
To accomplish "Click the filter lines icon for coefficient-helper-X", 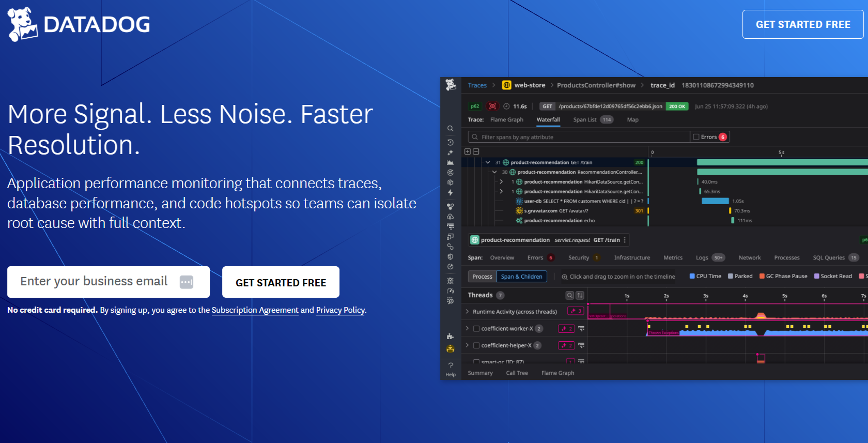I will 581,345.
